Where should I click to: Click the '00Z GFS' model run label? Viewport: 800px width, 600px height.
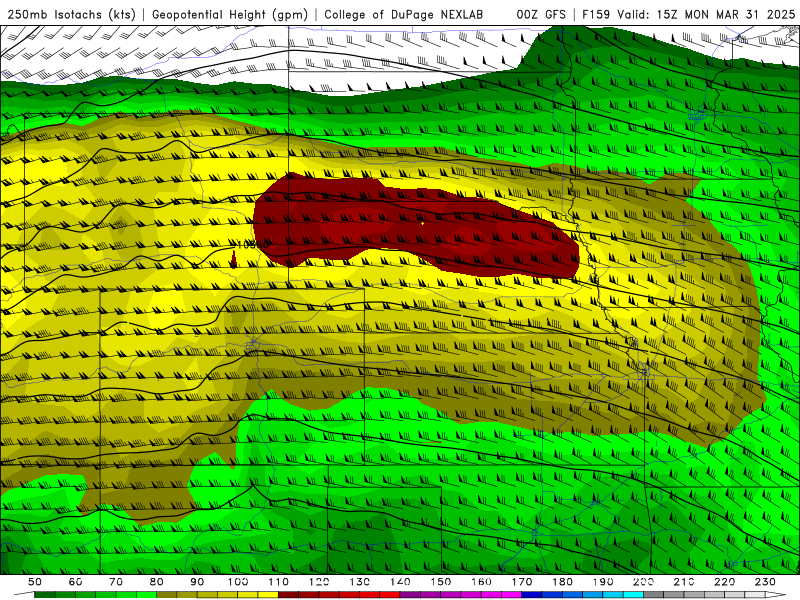[541, 15]
